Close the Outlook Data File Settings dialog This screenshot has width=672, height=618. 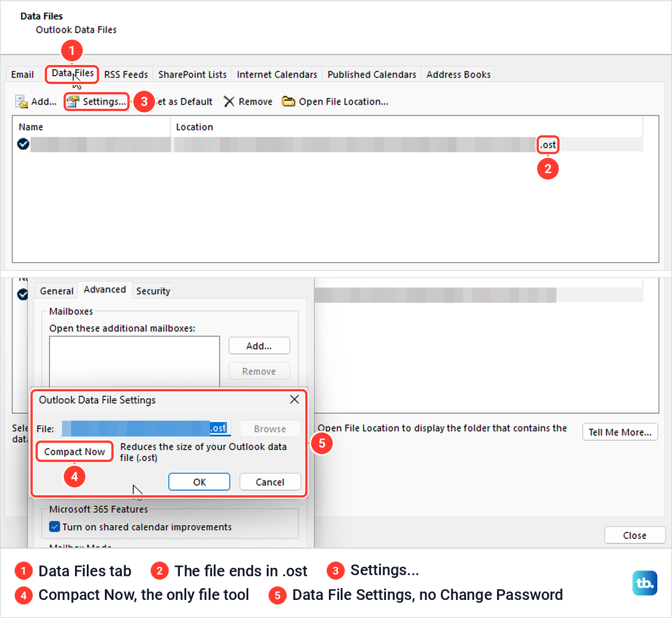(x=295, y=400)
